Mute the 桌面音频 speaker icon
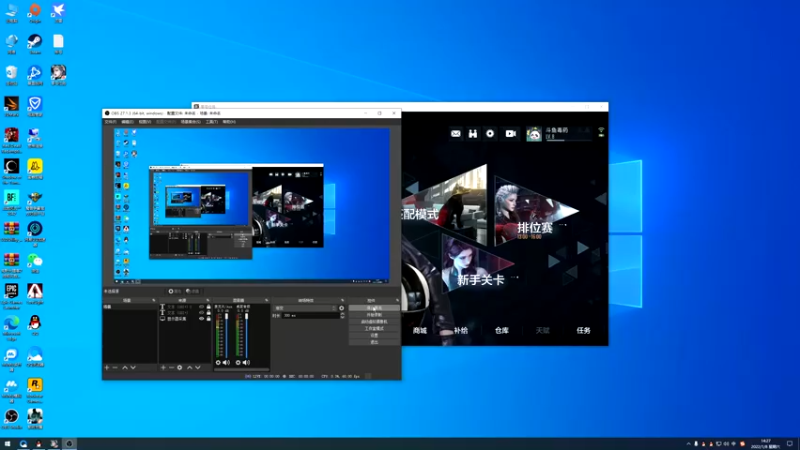 (x=246, y=363)
